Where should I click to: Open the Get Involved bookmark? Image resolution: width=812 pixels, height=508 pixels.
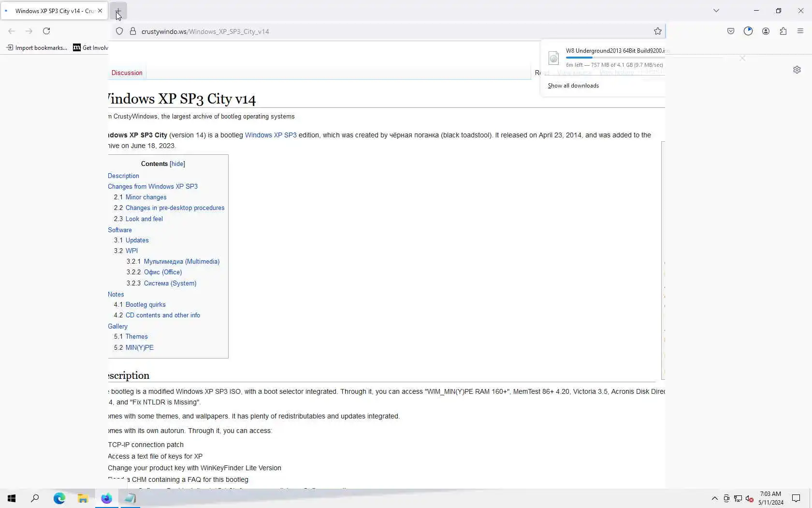click(91, 47)
